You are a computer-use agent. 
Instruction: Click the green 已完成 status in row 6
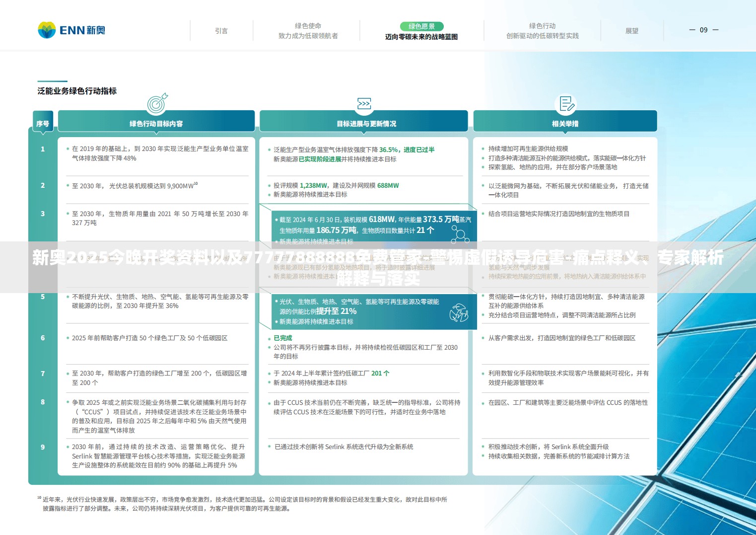283,338
